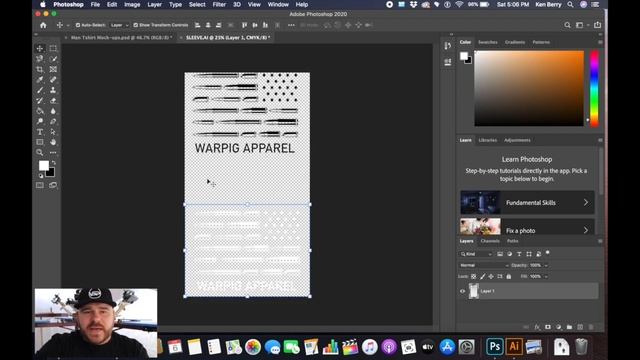The height and width of the screenshot is (360, 640).
Task: Create a new group with the folder icon
Action: 569,327
